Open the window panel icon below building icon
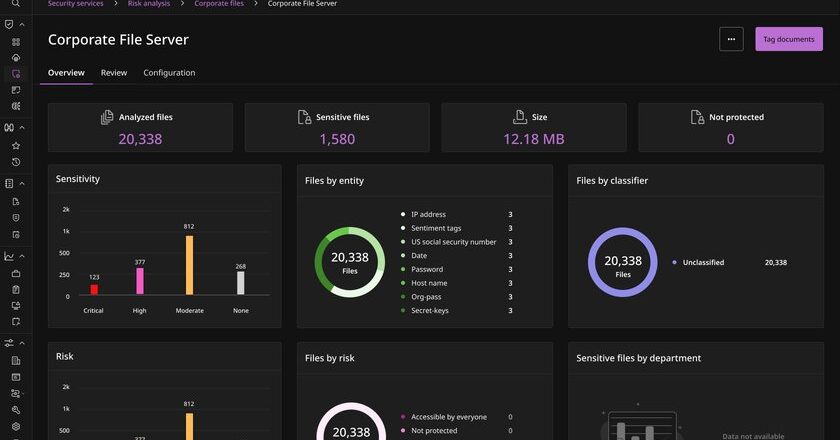Viewport: 840px width, 440px height. tap(16, 377)
